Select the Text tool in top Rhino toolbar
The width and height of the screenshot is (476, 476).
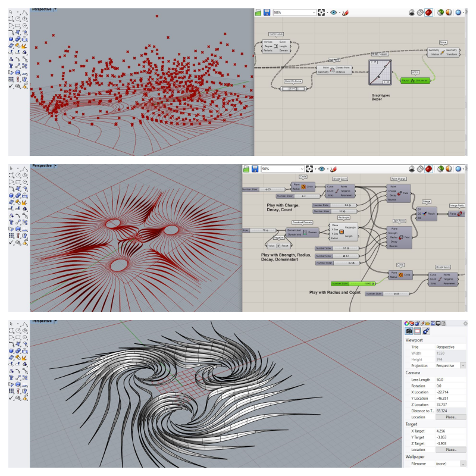coord(11,65)
